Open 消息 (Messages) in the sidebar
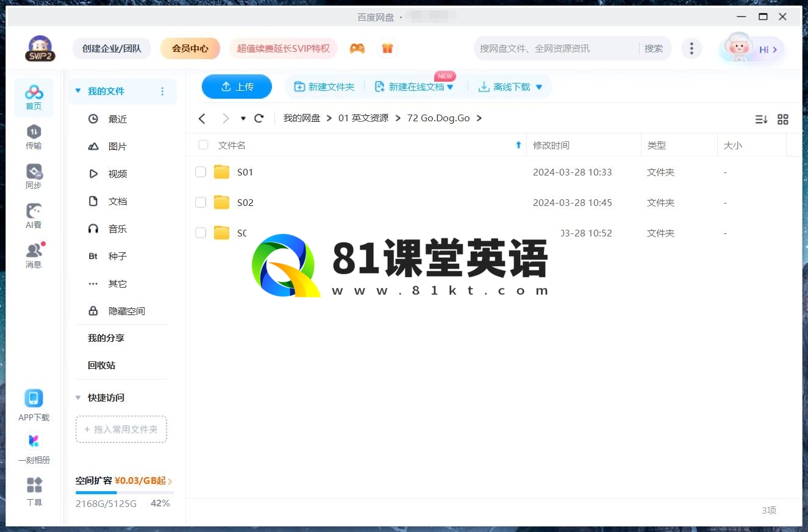The height and width of the screenshot is (532, 808). pos(34,255)
